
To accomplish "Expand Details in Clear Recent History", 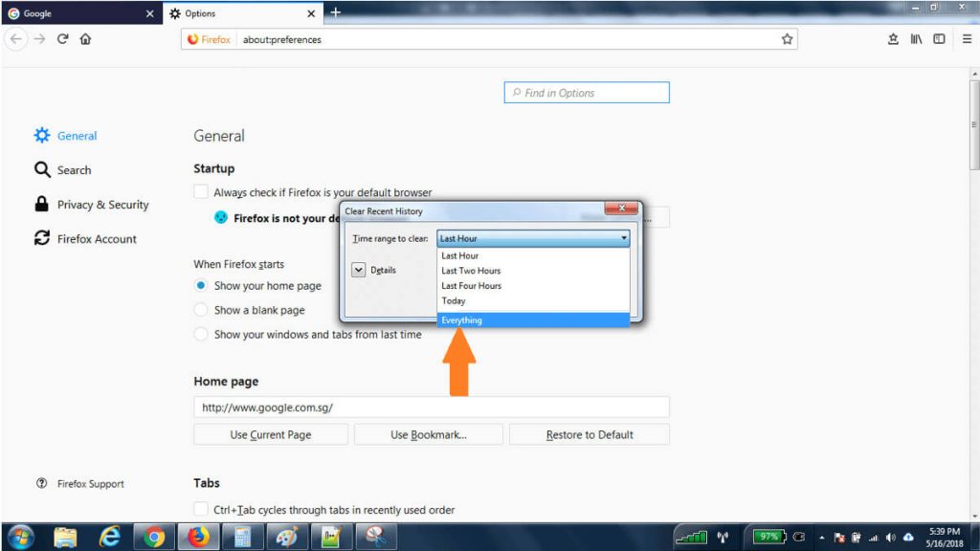I will click(358, 270).
